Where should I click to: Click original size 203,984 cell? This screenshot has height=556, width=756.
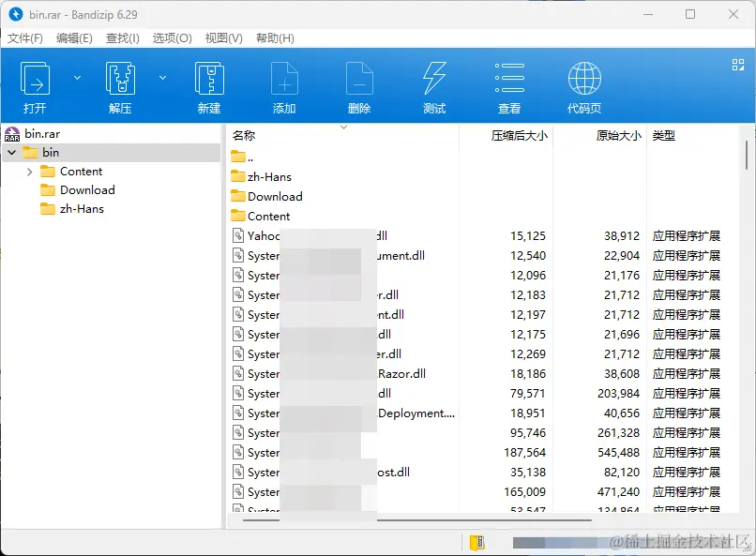[619, 394]
